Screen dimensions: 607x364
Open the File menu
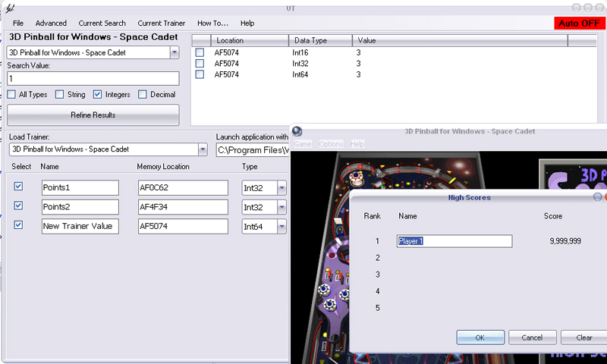click(x=17, y=24)
